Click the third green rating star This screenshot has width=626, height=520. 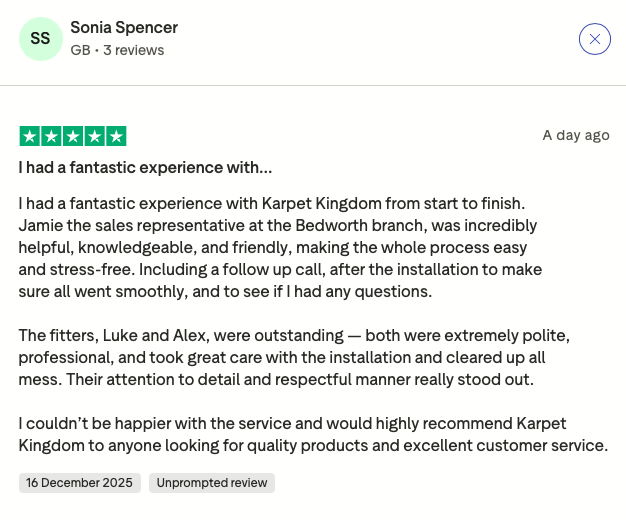73,136
